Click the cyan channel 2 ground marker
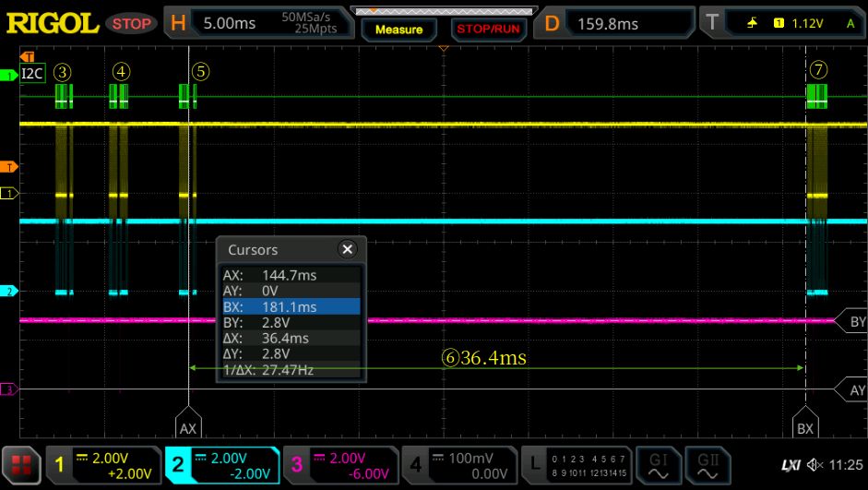868x490 pixels. (x=8, y=292)
